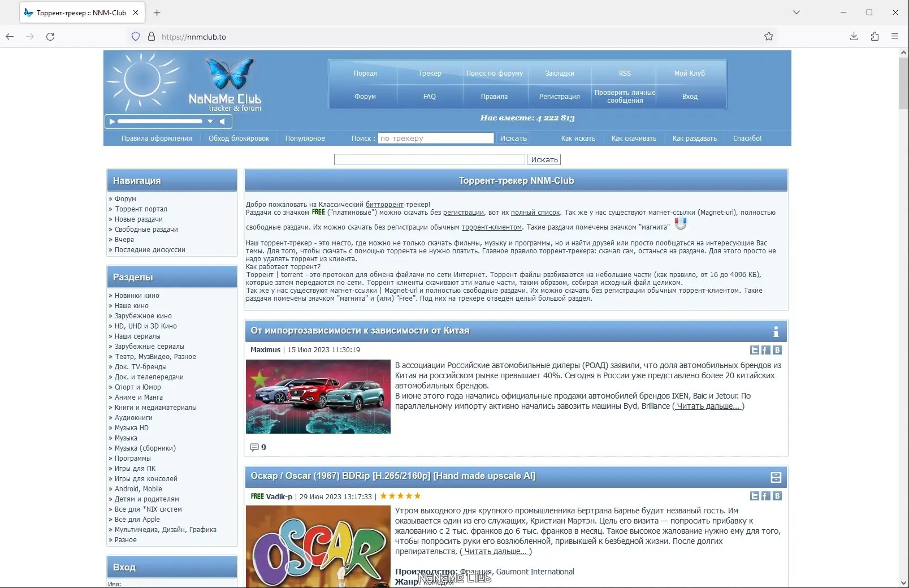The width and height of the screenshot is (909, 588).
Task: Bookmark this page with the star icon
Action: pos(769,36)
